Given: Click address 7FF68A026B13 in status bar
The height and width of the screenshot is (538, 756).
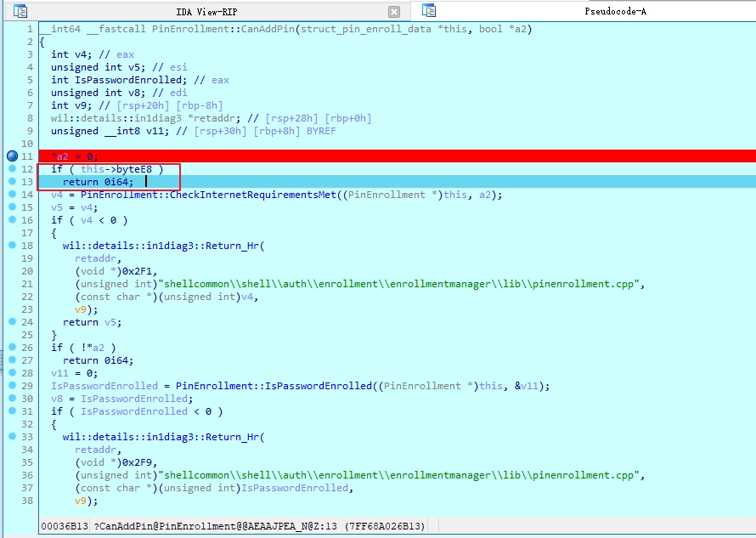Looking at the screenshot, I should coord(384,525).
